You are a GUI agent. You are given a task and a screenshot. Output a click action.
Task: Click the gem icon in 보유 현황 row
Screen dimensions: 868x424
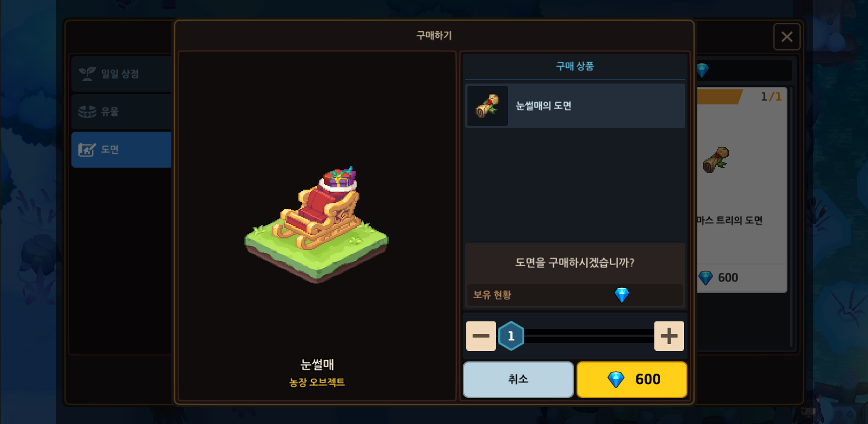click(622, 295)
